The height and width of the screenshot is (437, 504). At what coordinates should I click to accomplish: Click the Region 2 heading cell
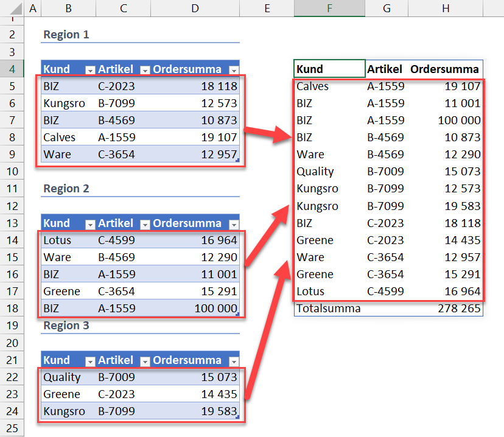(66, 189)
